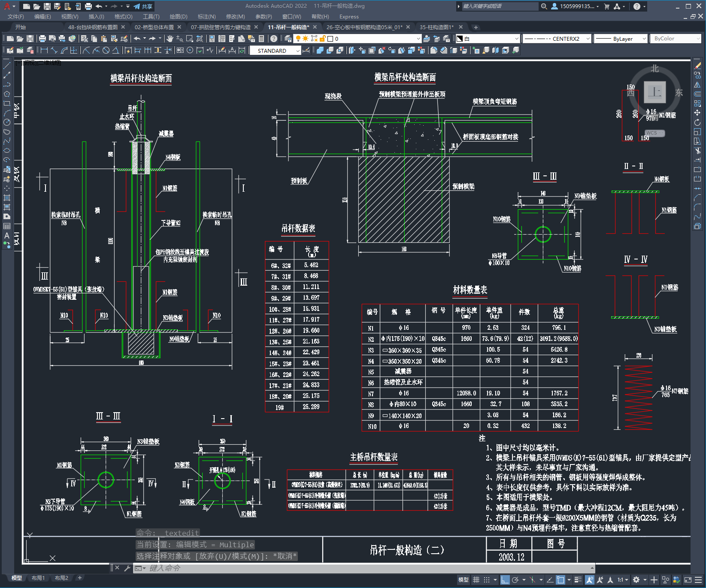This screenshot has width=706, height=588.
Task: Toggle object snap square icon in status bar
Action: [x=561, y=580]
